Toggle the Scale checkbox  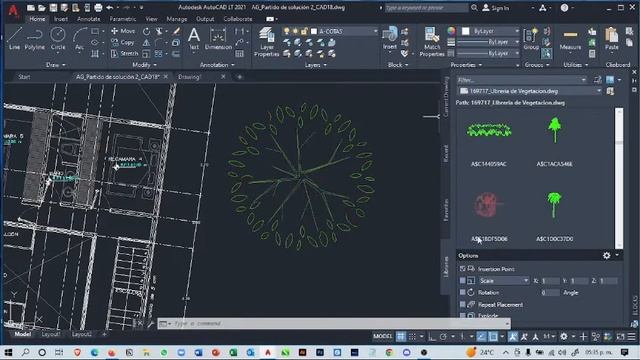point(462,280)
